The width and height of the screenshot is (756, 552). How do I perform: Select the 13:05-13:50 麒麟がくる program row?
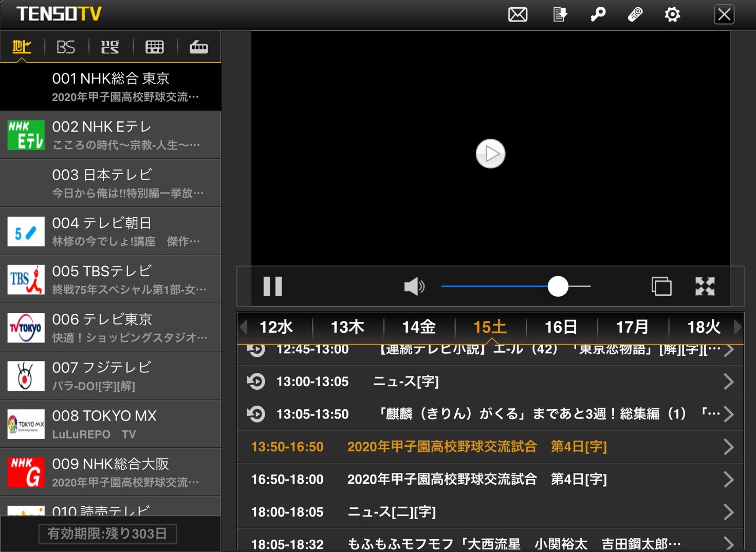pos(490,414)
